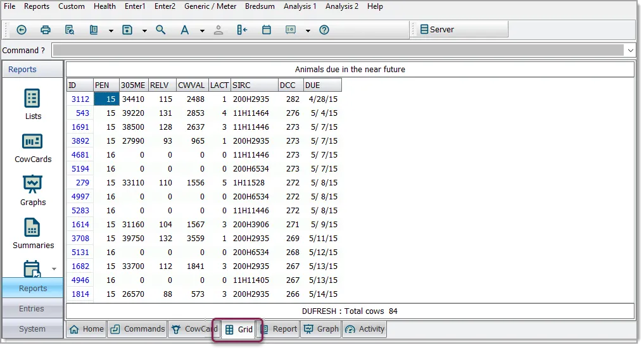This screenshot has width=644, height=350.
Task: Click the LACT column header
Action: click(x=220, y=85)
